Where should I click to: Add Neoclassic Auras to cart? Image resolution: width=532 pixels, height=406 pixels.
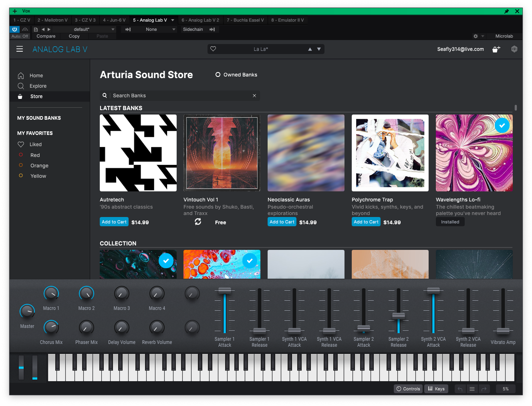pos(282,222)
